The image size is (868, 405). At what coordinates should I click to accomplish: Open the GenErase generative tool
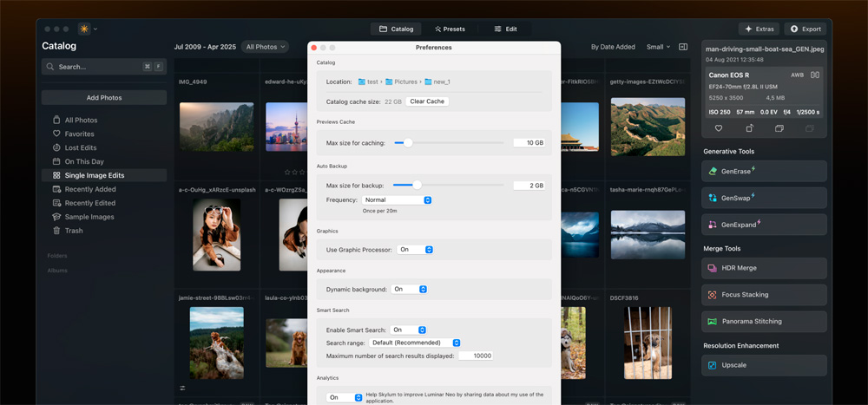(764, 172)
